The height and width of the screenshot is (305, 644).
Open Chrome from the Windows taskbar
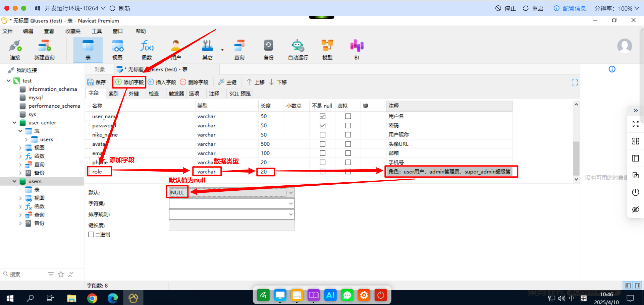pos(92,298)
